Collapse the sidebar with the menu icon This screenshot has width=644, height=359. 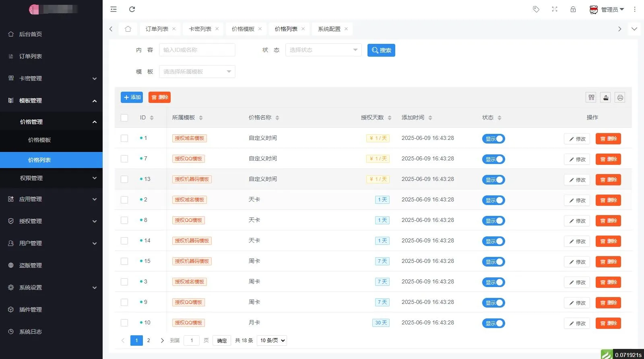(114, 9)
